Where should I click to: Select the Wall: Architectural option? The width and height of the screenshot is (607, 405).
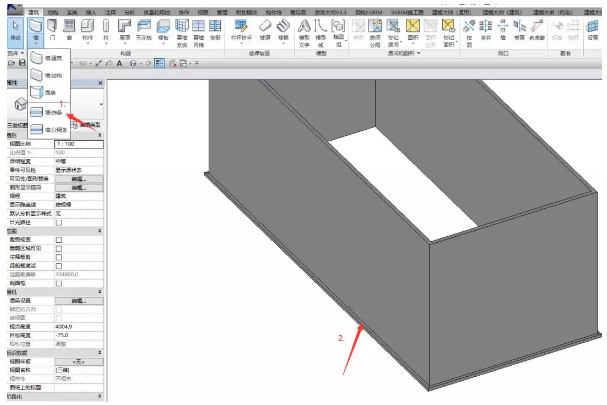click(50, 57)
